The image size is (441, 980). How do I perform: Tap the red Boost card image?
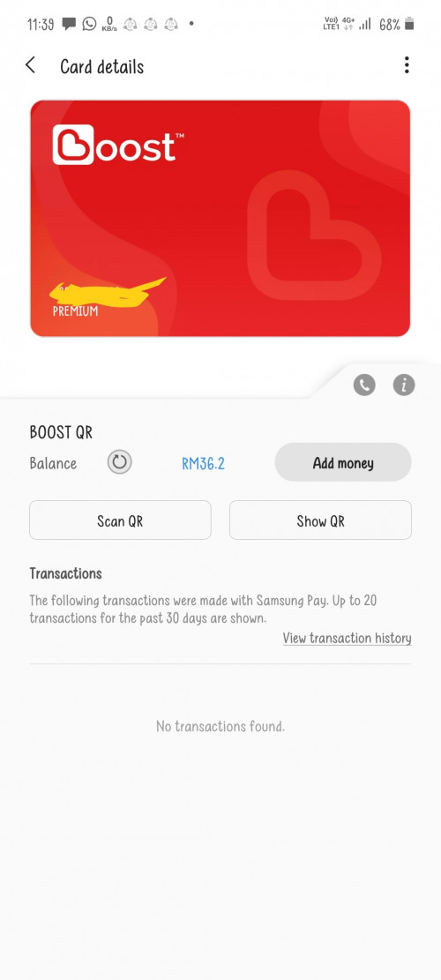[220, 218]
